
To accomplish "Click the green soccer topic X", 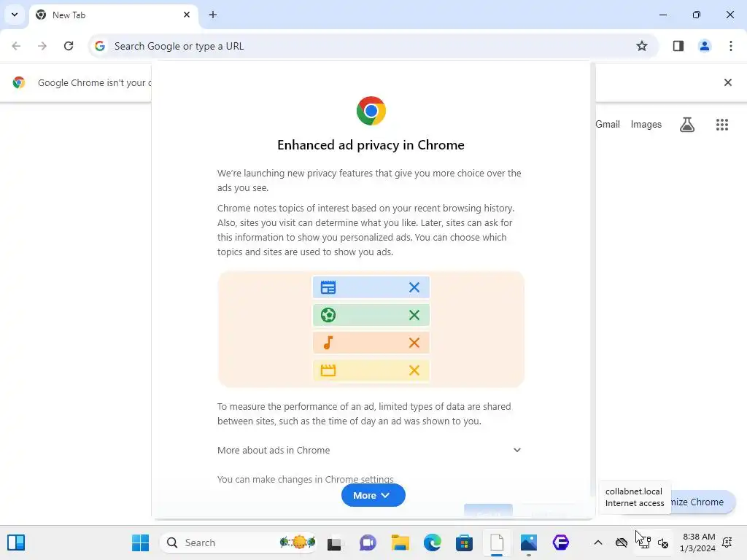I will [414, 315].
